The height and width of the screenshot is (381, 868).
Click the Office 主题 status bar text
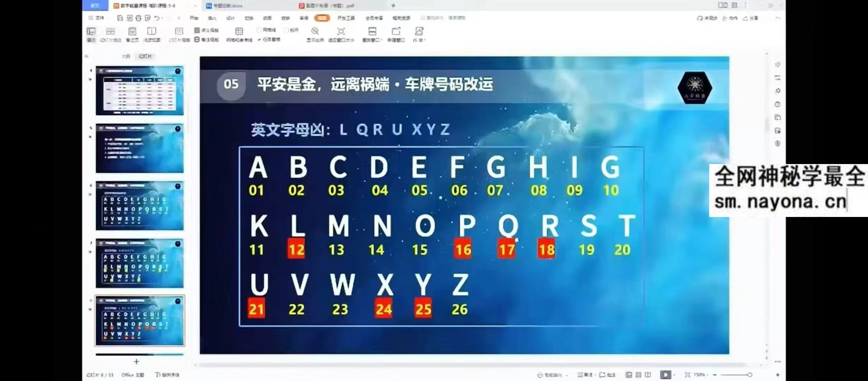point(133,375)
